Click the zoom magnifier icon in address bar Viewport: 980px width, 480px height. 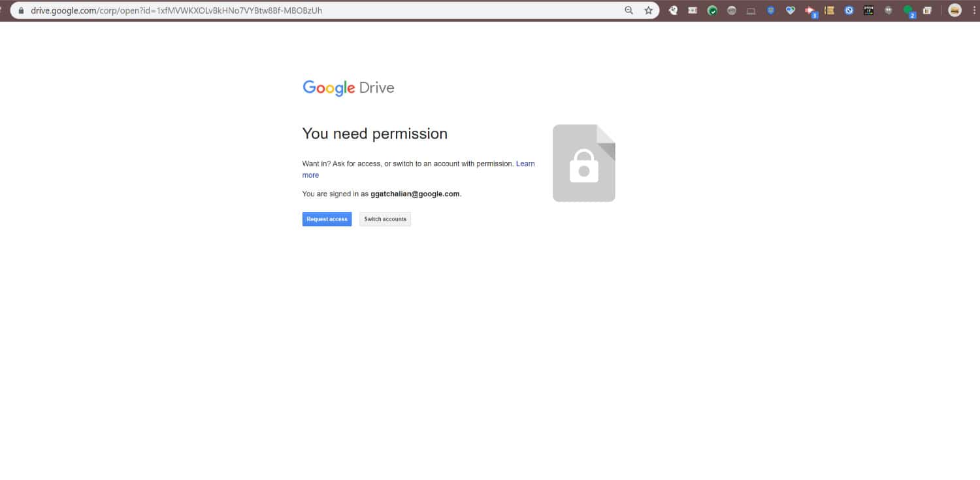click(629, 10)
